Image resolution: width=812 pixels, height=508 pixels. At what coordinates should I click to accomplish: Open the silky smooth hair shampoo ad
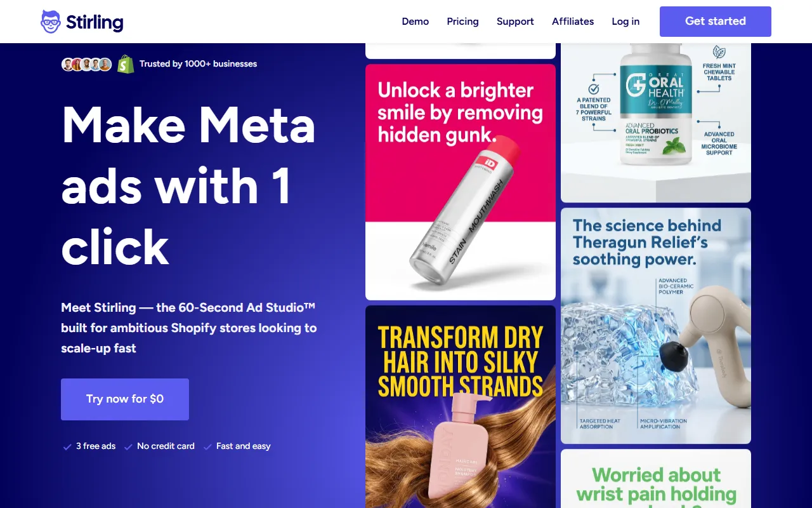461,407
